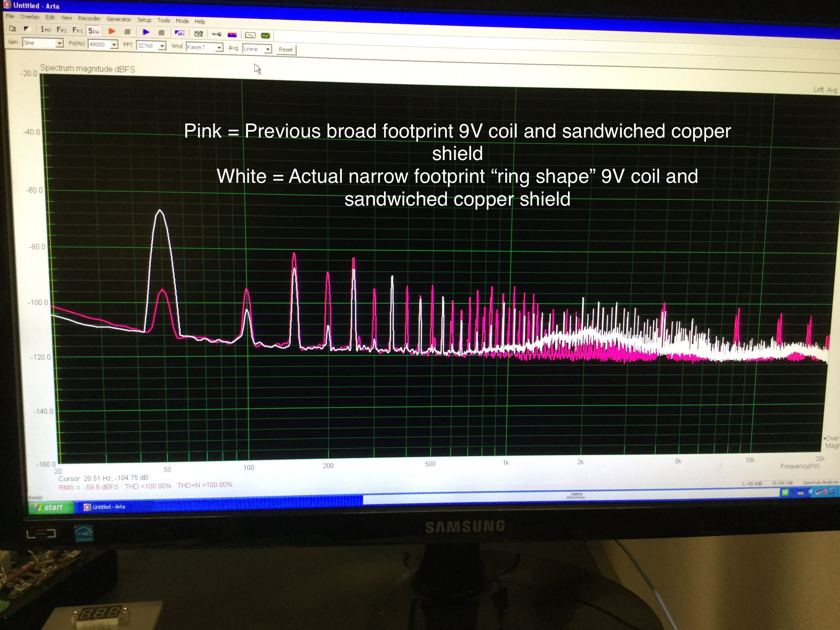Viewport: 840px width, 630px height.
Task: Click the L:-55.0dB level status entry
Action: coord(752,484)
